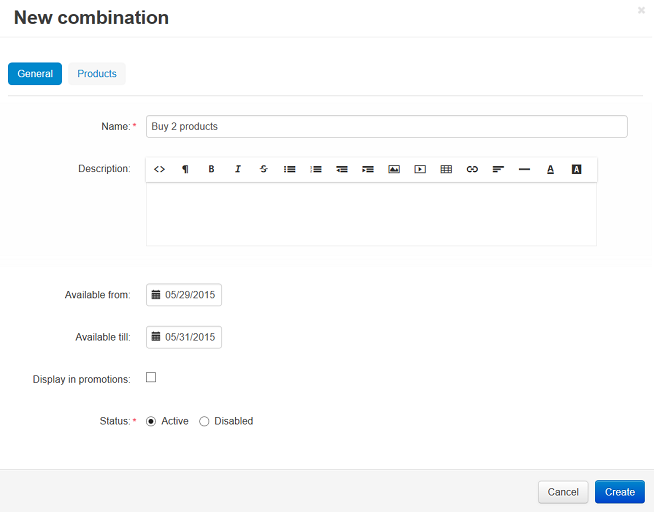Focus the Name input field
654x512 pixels.
click(x=387, y=126)
